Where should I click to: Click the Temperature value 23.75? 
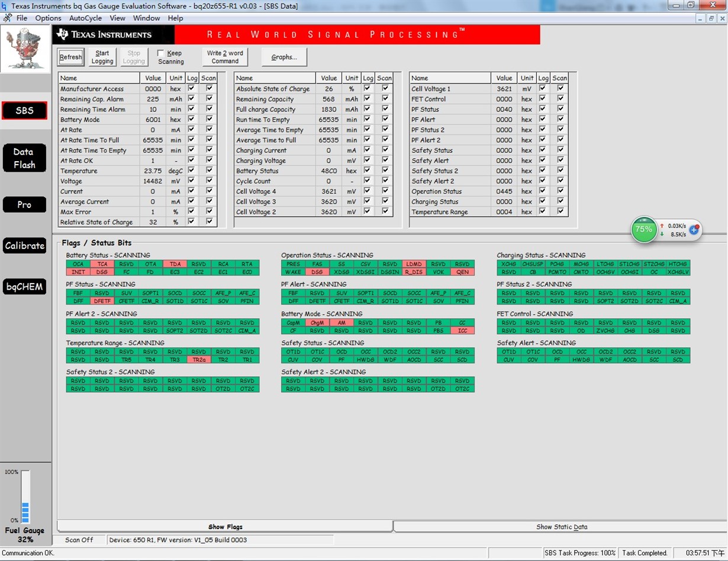(x=153, y=171)
